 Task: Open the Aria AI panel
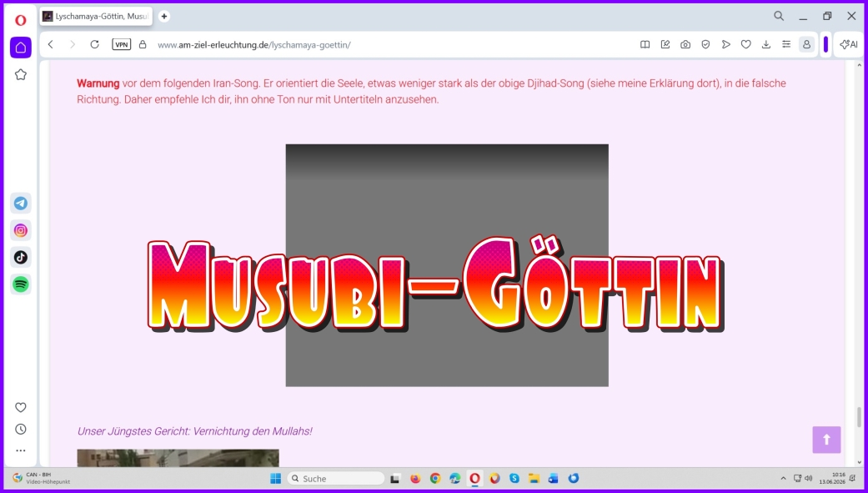848,44
